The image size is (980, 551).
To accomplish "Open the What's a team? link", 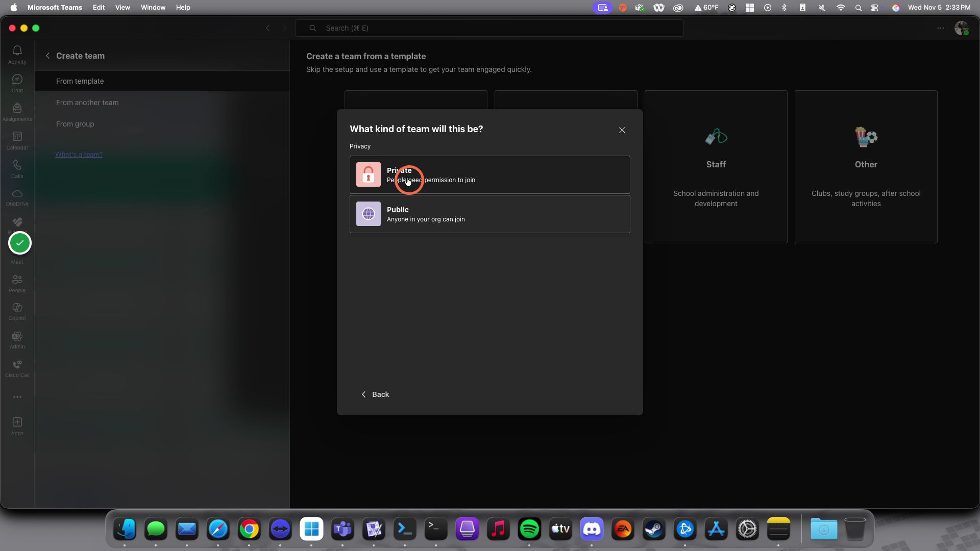I will point(79,154).
